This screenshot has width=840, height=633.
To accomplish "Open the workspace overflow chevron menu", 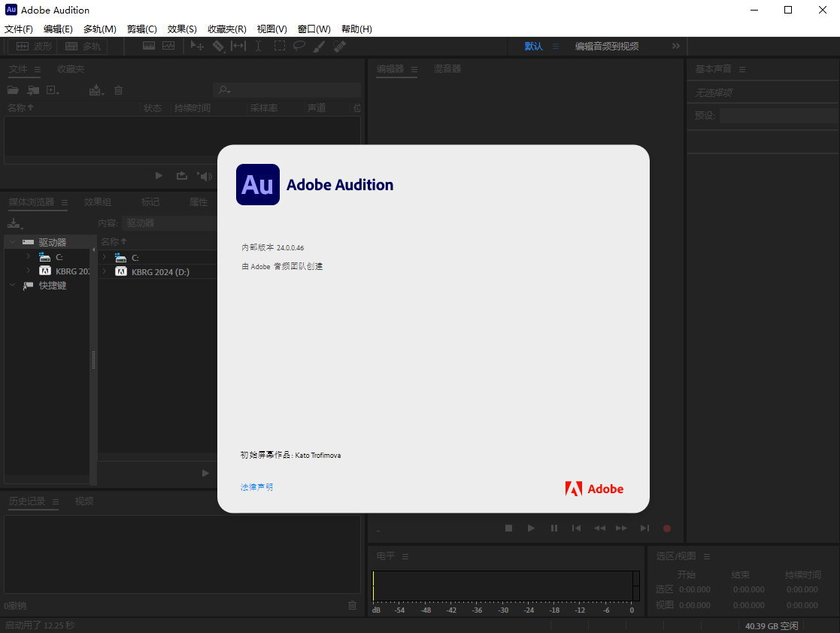I will pos(675,46).
